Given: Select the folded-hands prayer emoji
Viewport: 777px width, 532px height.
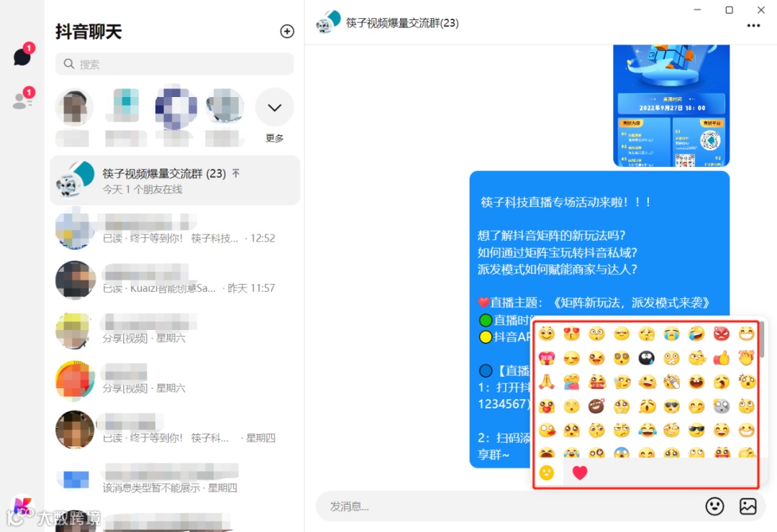Looking at the screenshot, I should 547,382.
